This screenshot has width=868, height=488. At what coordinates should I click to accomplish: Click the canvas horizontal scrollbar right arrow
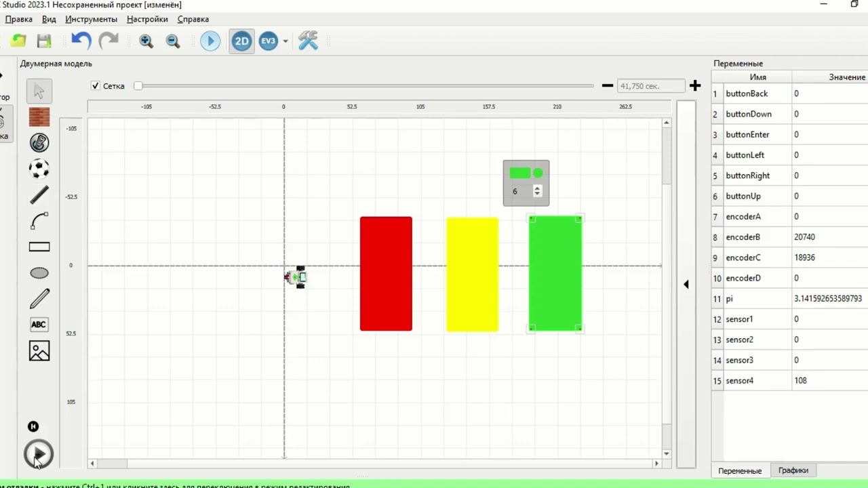(x=656, y=464)
